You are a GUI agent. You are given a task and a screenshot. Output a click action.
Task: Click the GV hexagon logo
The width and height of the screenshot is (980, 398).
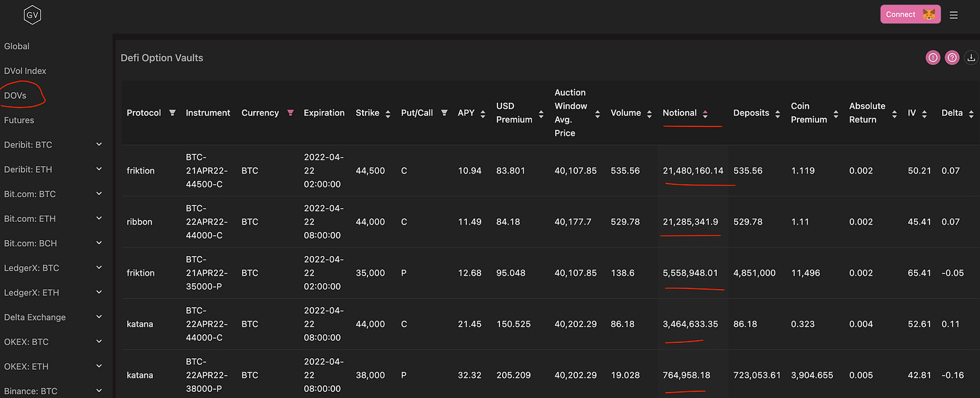coord(32,14)
